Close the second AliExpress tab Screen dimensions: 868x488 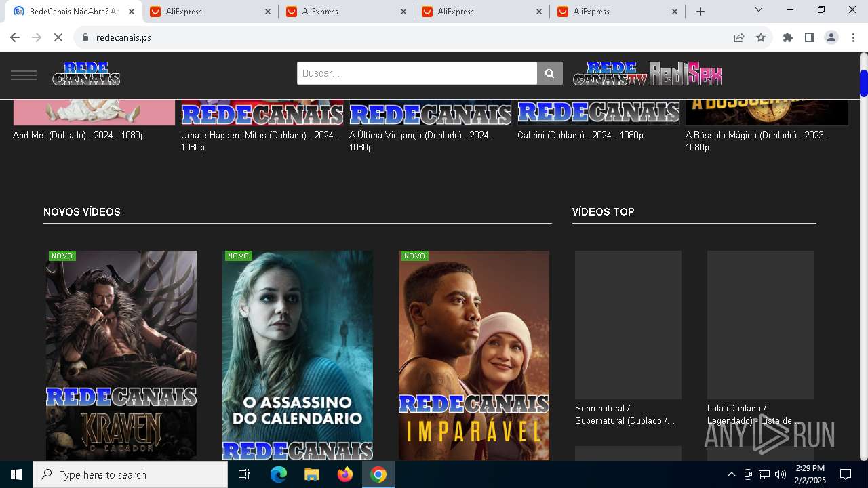tap(403, 12)
